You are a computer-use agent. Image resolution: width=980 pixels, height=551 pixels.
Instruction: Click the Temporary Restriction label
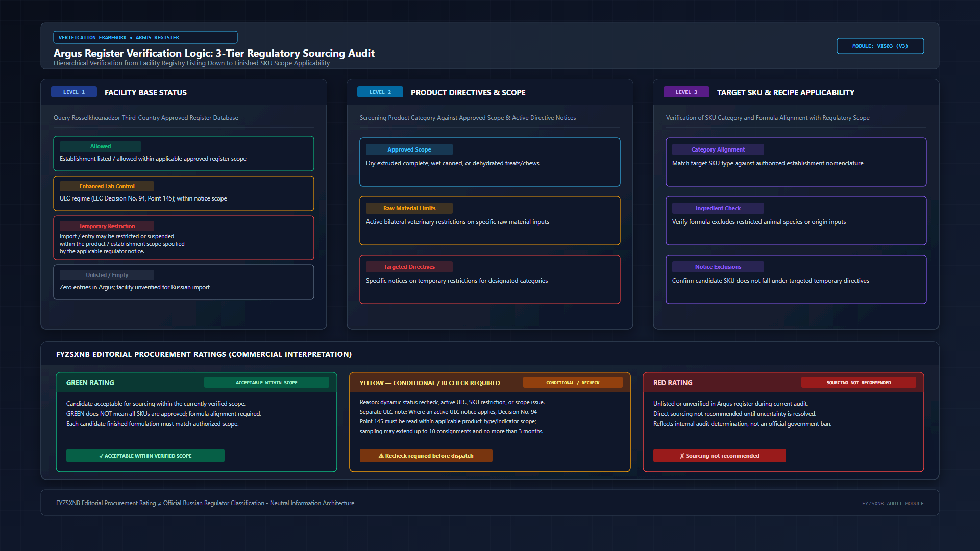point(107,226)
